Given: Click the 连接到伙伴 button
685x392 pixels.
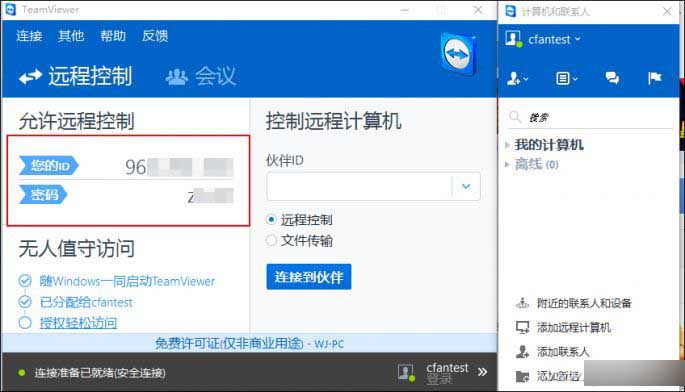Looking at the screenshot, I should click(x=309, y=277).
